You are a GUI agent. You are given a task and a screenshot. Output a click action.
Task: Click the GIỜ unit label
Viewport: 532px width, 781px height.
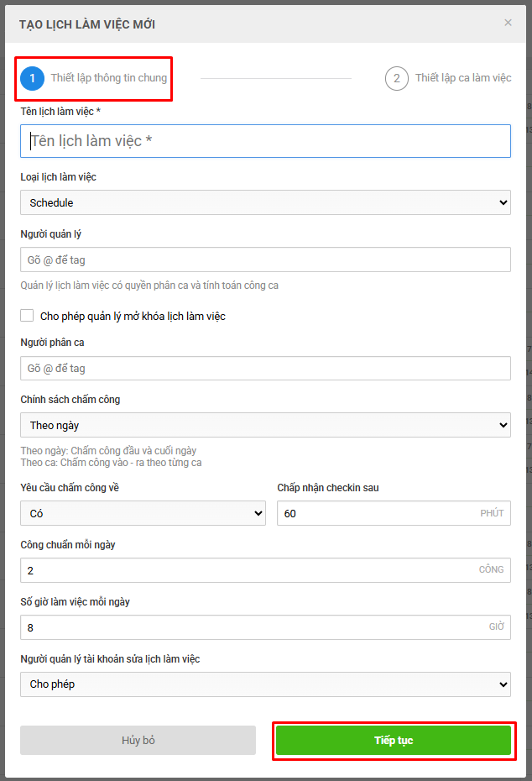coord(496,626)
